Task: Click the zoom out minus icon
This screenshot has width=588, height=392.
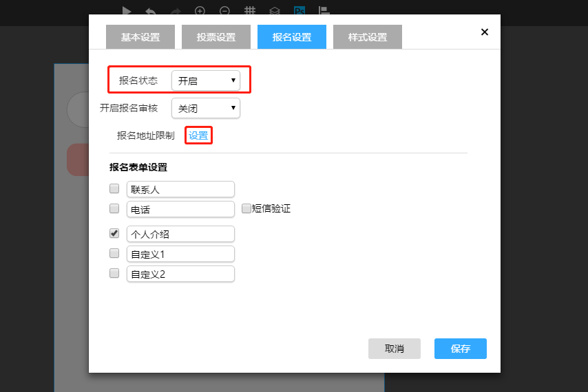Action: (224, 11)
